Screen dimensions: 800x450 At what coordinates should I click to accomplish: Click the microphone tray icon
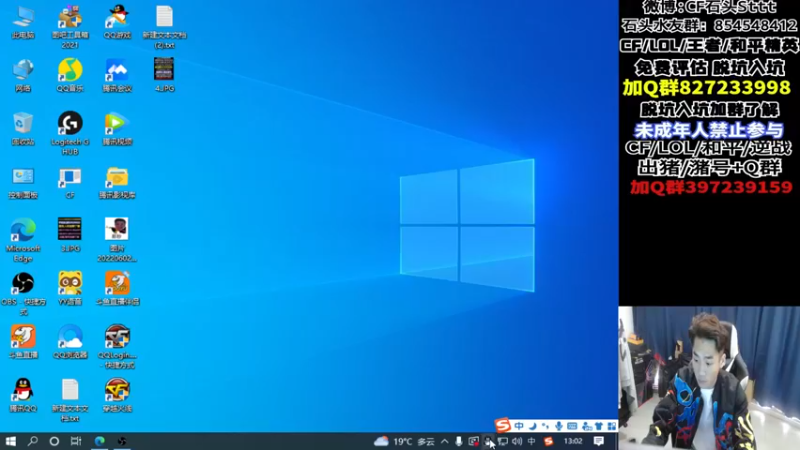tap(459, 441)
